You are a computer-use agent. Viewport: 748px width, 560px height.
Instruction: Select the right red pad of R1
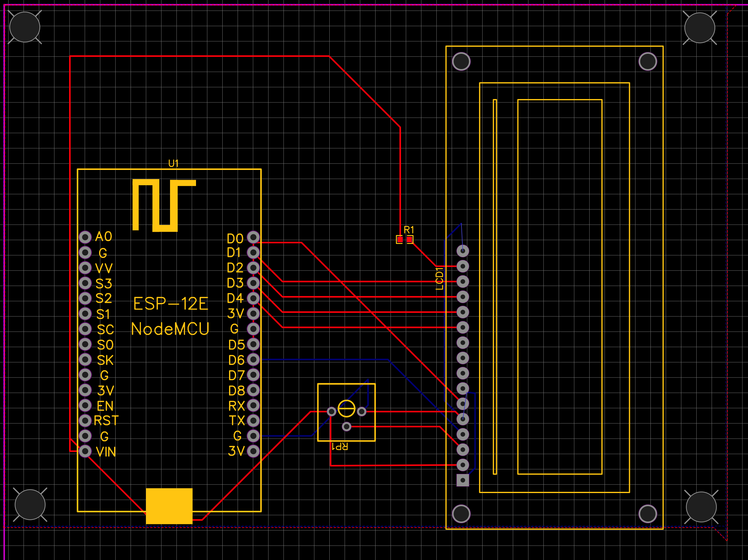(x=409, y=240)
